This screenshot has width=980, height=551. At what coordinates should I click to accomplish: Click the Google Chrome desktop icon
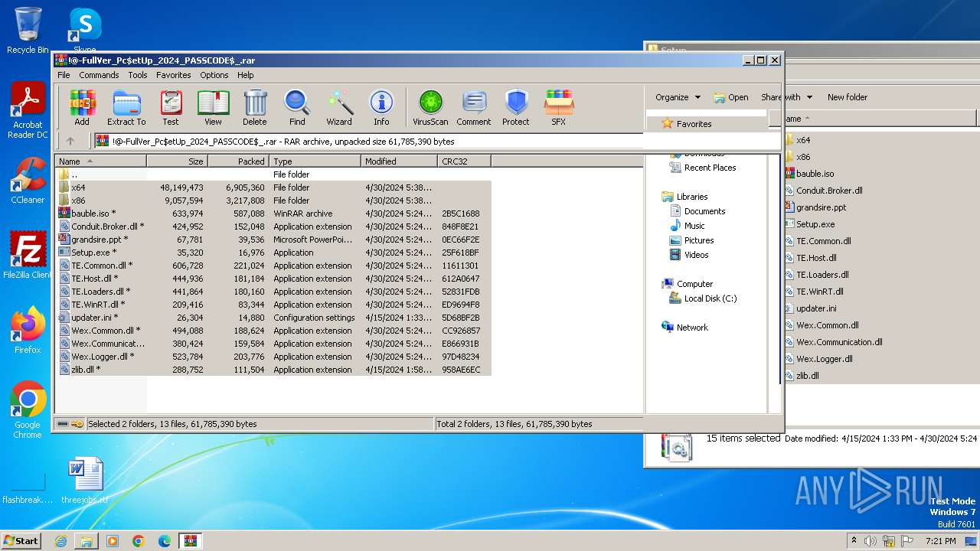[28, 410]
